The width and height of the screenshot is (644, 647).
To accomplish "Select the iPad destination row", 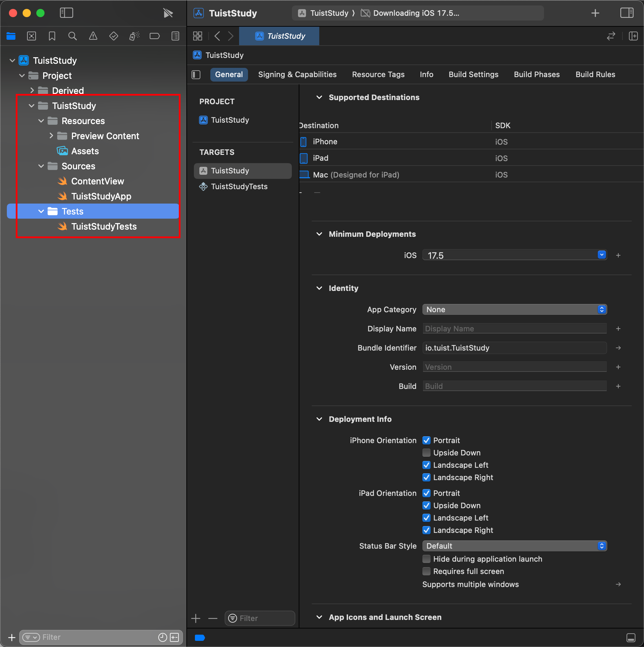I will 471,158.
